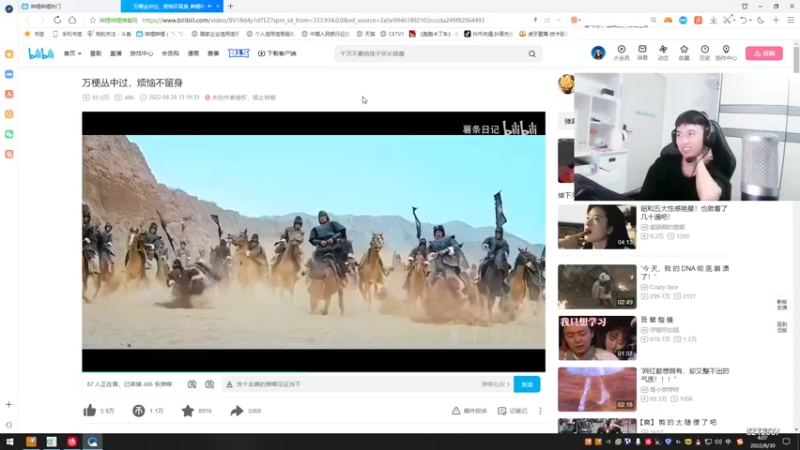The width and height of the screenshot is (800, 450).
Task: Open the 消息 messages icon
Action: click(x=642, y=53)
